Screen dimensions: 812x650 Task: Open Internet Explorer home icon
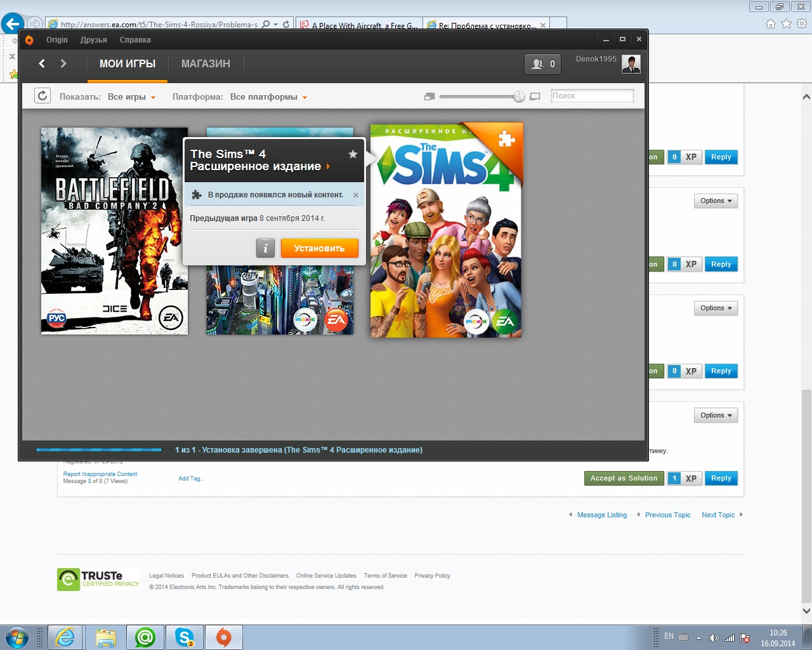tap(770, 24)
